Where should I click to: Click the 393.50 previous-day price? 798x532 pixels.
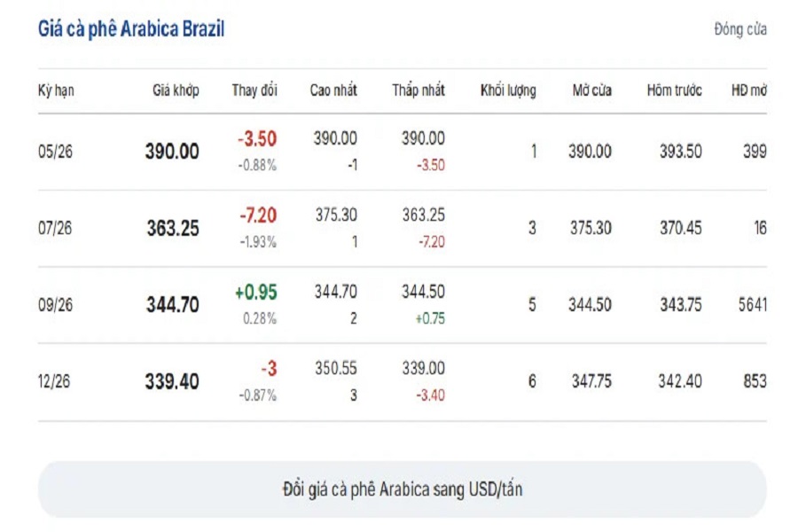pyautogui.click(x=680, y=152)
